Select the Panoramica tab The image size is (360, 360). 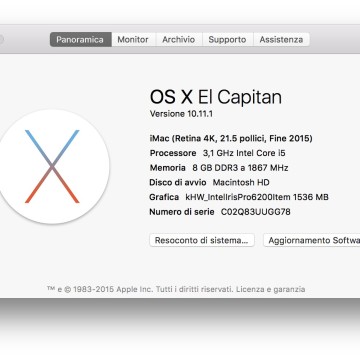(81, 40)
